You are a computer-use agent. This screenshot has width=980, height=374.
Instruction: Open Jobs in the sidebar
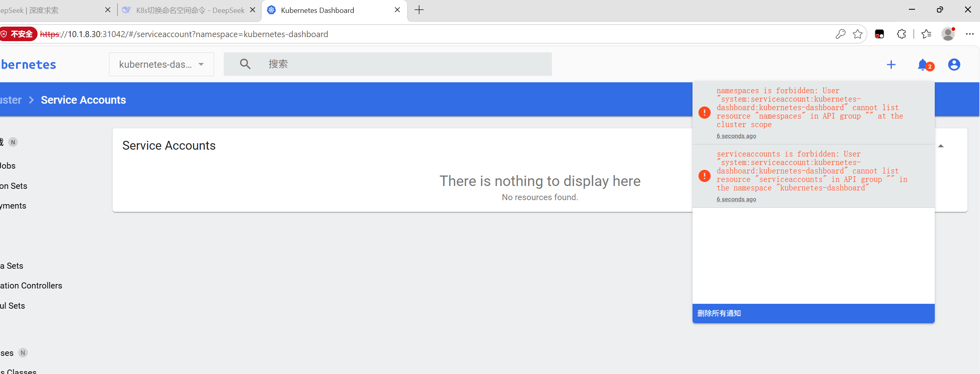click(8, 166)
